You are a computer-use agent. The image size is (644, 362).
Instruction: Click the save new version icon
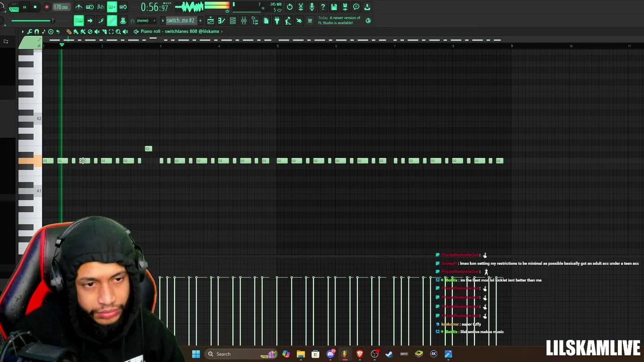[345, 7]
